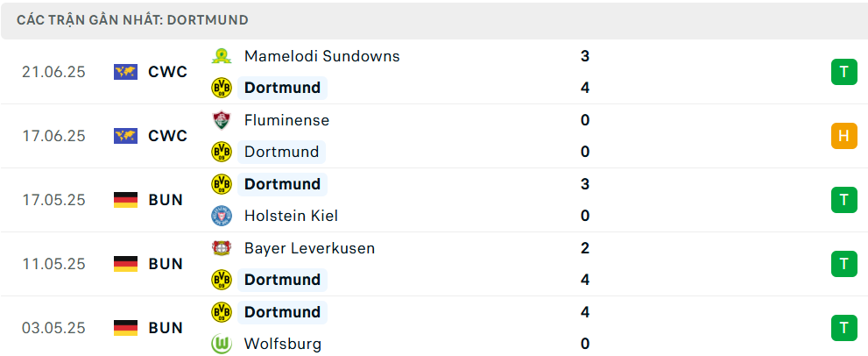Click the Bayer Leverkusen club crest
This screenshot has width=868, height=356.
click(222, 248)
